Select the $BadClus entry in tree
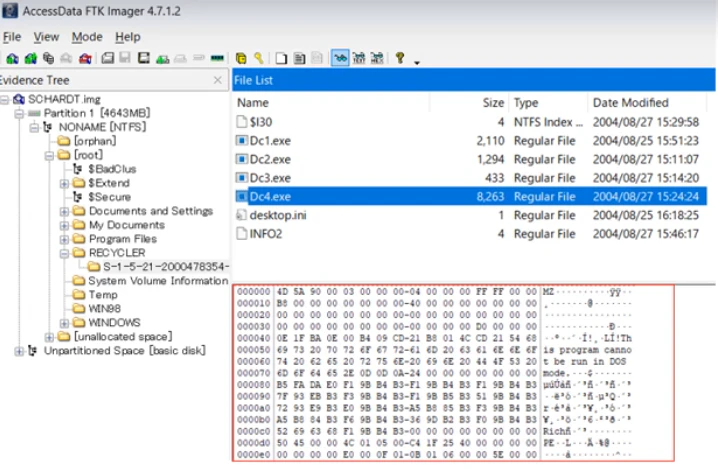This screenshot has width=718, height=469. click(104, 169)
